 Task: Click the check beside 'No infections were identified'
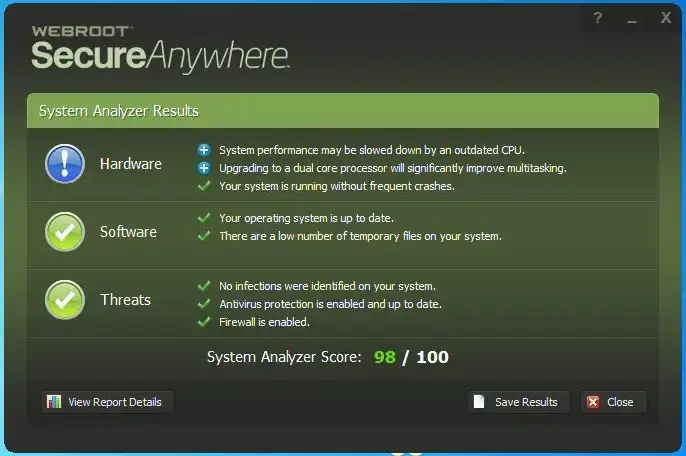pyautogui.click(x=204, y=286)
